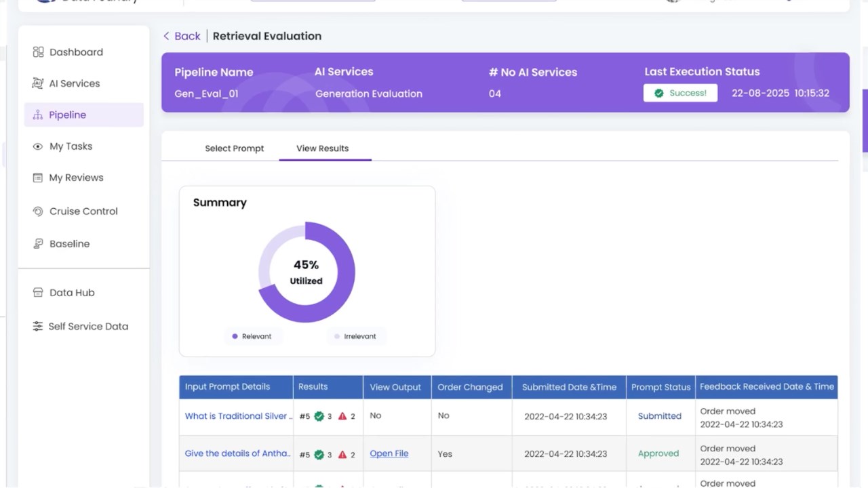Click the AI Services sidebar icon

pos(38,83)
